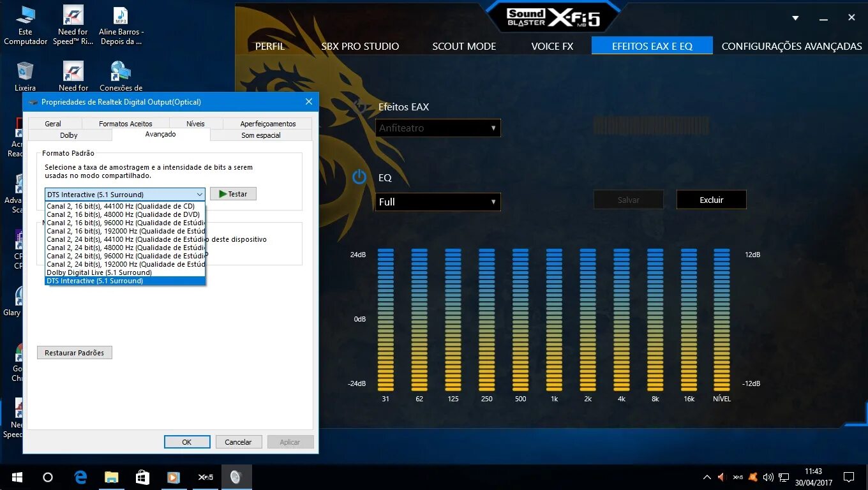
Task: Select DTS Interactive 5.1 in list
Action: (x=125, y=281)
